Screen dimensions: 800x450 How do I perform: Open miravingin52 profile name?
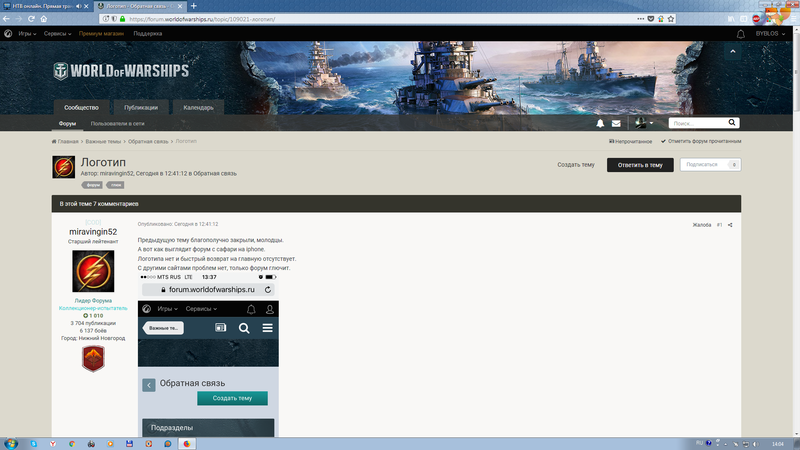[93, 232]
